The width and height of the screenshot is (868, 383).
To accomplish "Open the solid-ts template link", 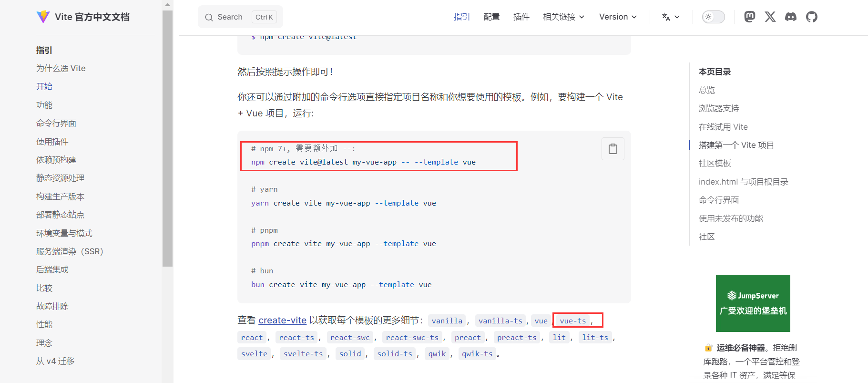I will 395,353.
